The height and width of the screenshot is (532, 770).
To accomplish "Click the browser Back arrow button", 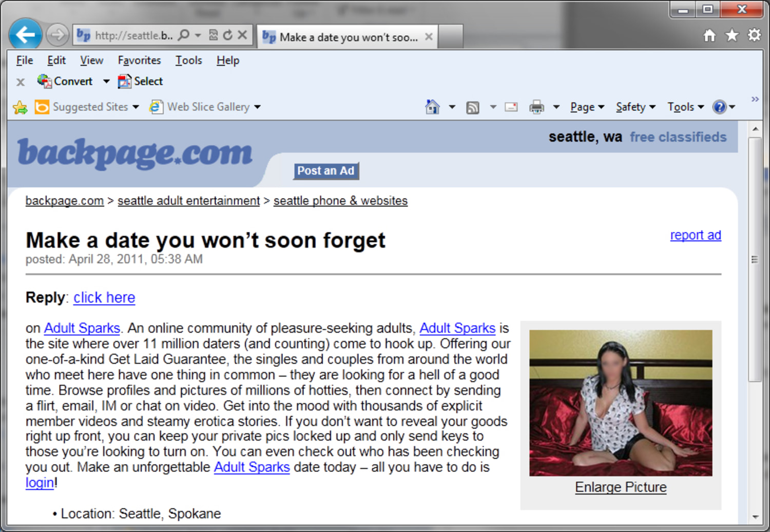I will (x=25, y=35).
